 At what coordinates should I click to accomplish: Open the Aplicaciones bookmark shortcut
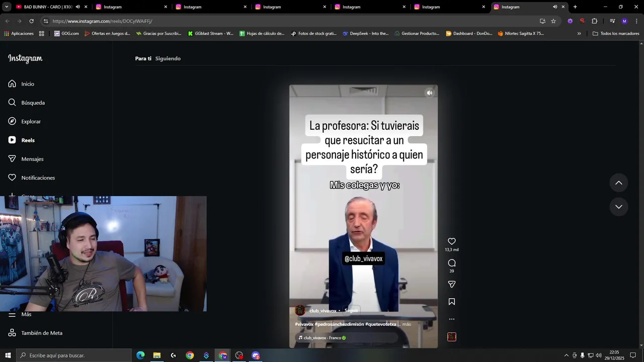tap(19, 34)
